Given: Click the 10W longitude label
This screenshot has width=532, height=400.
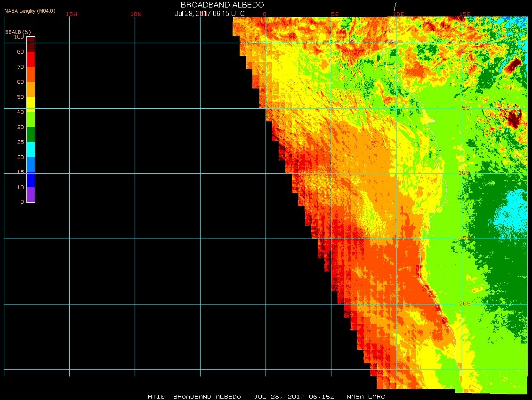Looking at the screenshot, I should pyautogui.click(x=136, y=14).
